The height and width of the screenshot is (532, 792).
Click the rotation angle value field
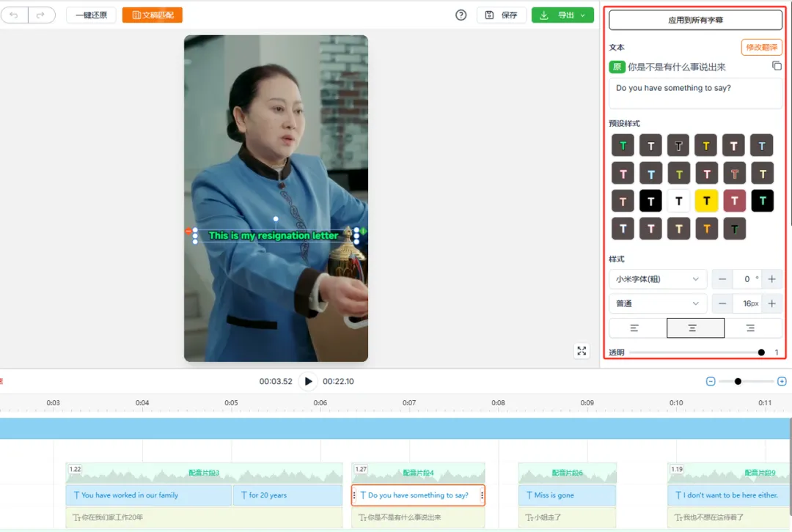point(747,279)
